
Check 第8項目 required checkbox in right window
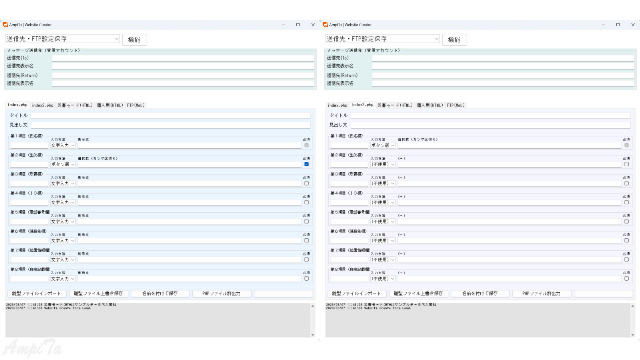click(627, 279)
